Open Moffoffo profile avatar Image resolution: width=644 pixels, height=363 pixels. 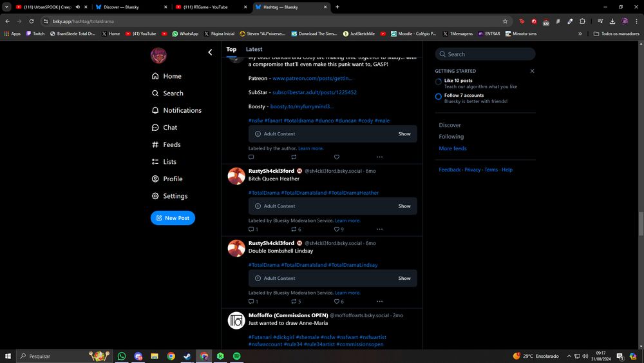(x=236, y=320)
